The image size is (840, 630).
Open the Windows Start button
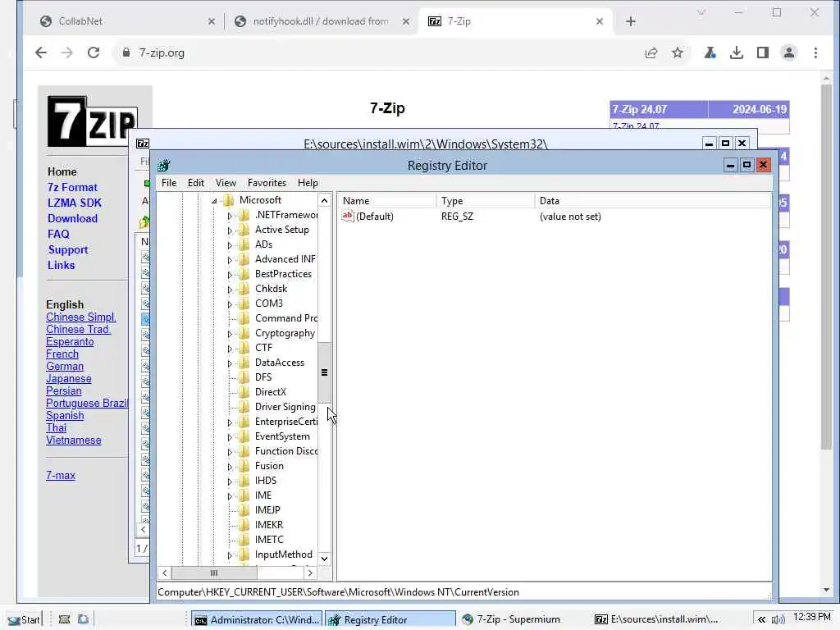[x=24, y=620]
